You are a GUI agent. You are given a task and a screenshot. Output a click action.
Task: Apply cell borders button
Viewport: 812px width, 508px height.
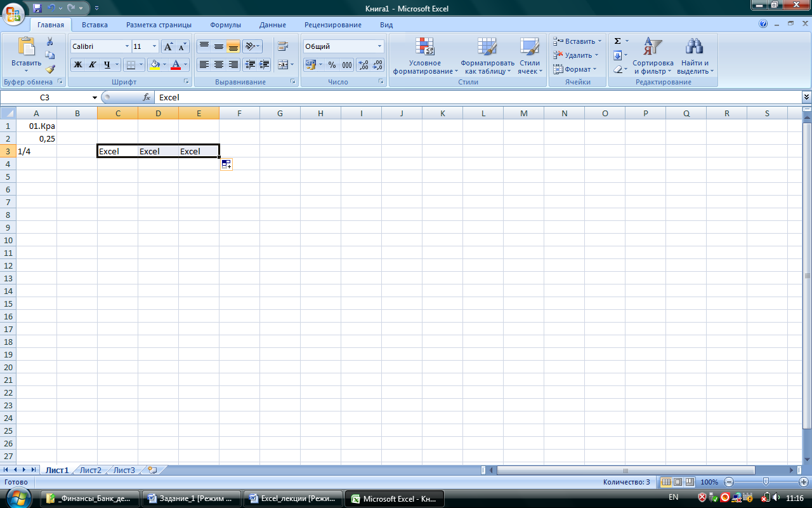pos(130,65)
